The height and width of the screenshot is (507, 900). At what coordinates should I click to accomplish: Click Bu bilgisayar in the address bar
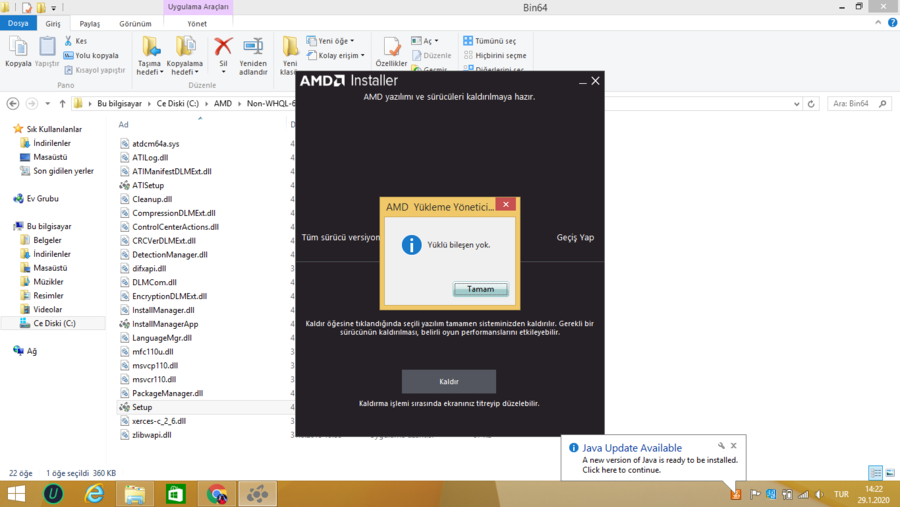coord(119,104)
